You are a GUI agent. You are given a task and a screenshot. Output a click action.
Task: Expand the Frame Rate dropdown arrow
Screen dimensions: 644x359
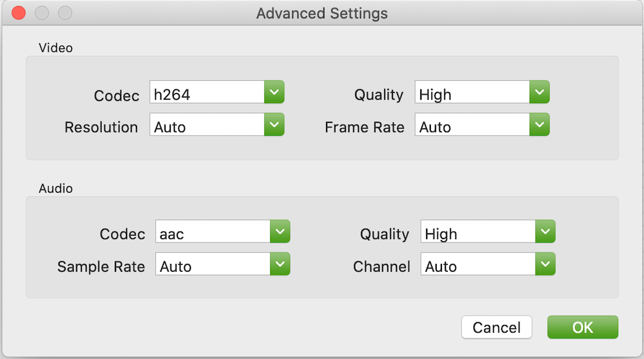[539, 125]
